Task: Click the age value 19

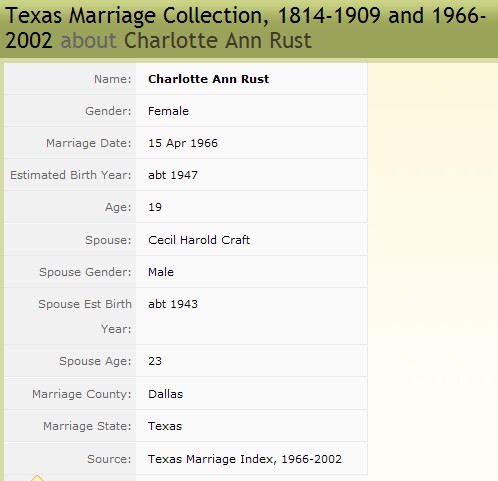Action: click(x=155, y=207)
